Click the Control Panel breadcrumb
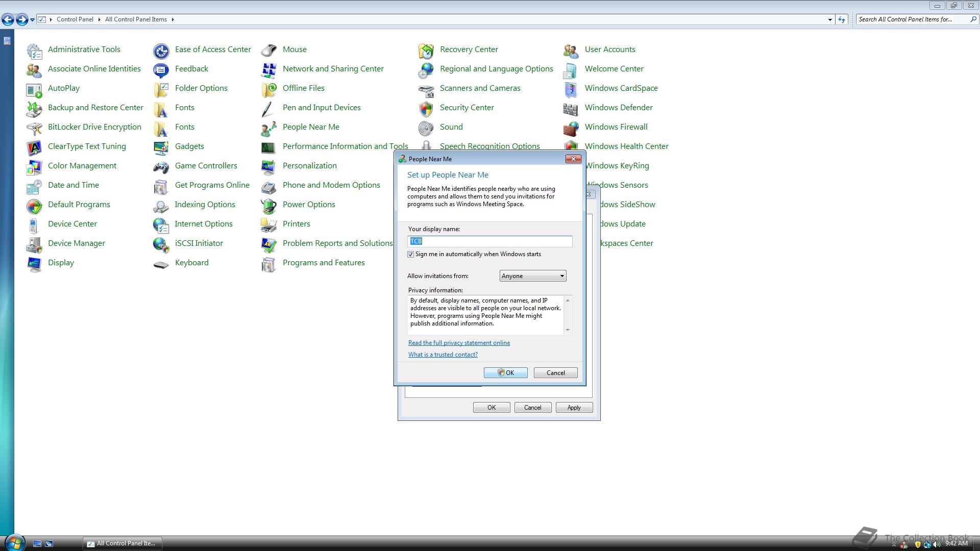Viewport: 980px width, 551px height. pyautogui.click(x=75, y=19)
